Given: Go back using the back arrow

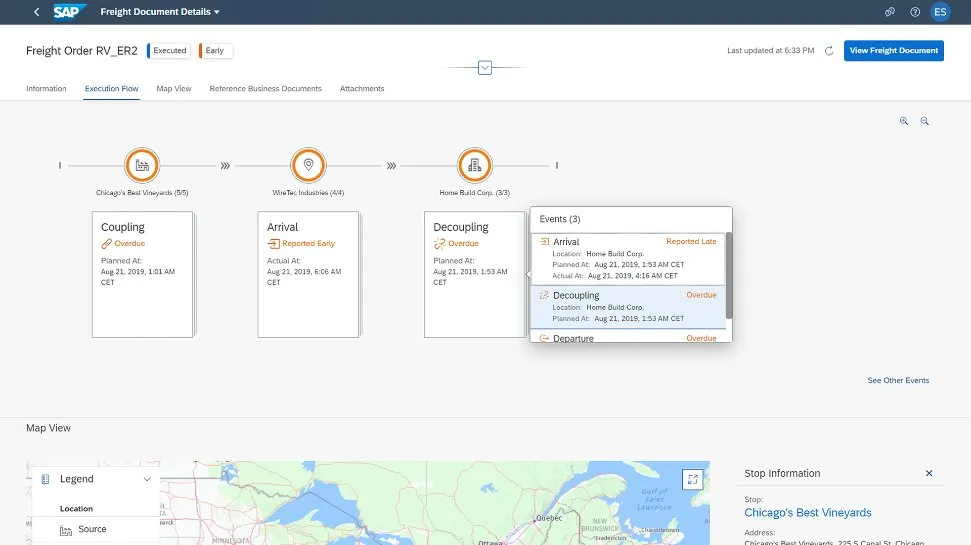Looking at the screenshot, I should (x=37, y=12).
